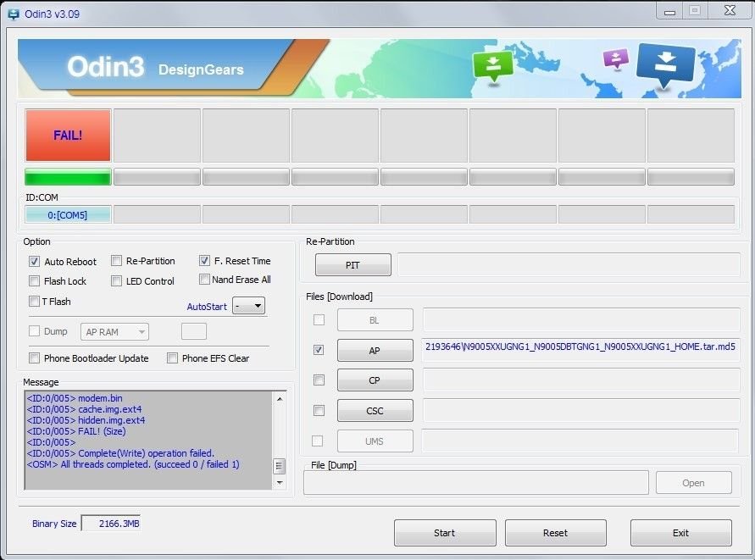Click the Binary Size value field

[x=111, y=524]
